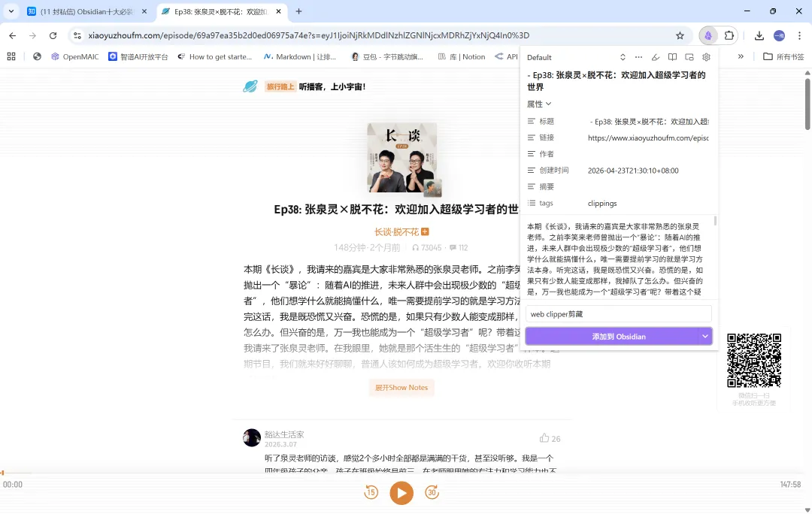Image resolution: width=812 pixels, height=514 pixels.
Task: Show more bookmarks with double chevron
Action: tap(741, 56)
